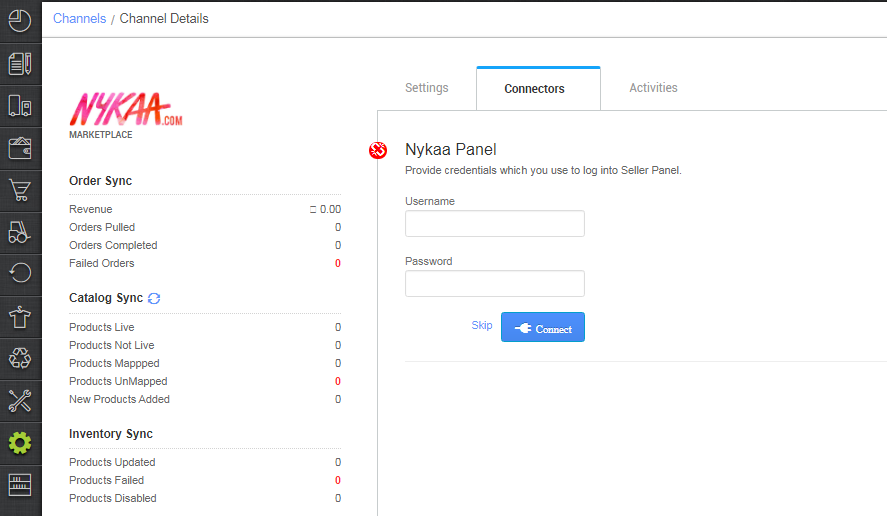Click the Skip link
This screenshot has width=887, height=516.
[x=482, y=325]
